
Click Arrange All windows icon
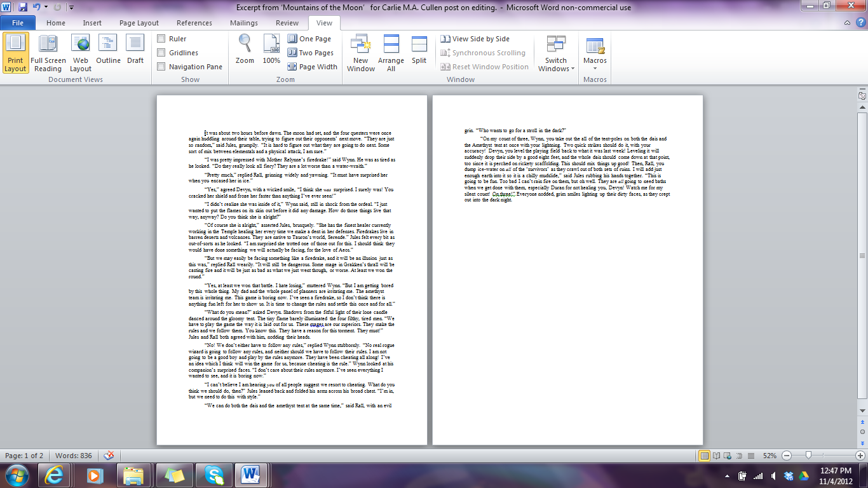click(x=391, y=53)
